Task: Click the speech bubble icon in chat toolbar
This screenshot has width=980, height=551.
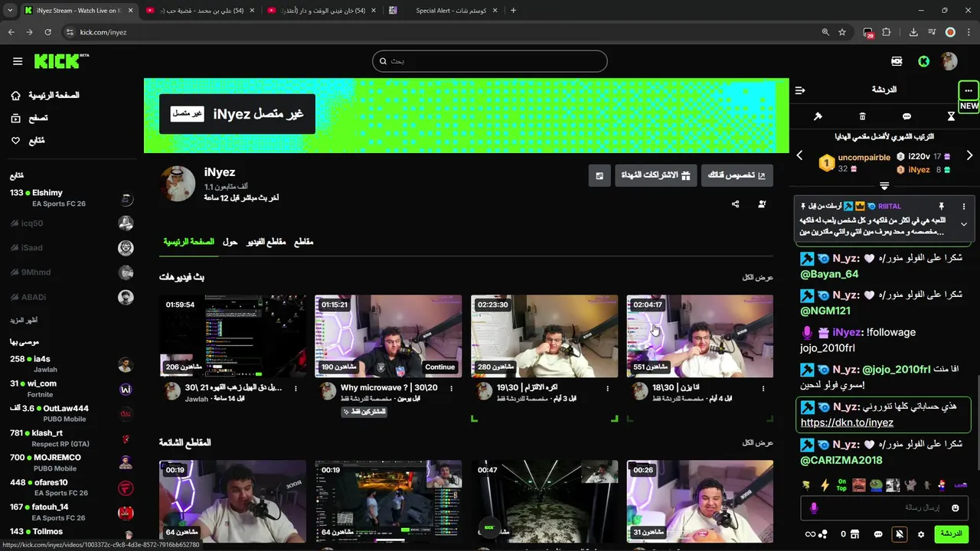Action: coord(906,116)
